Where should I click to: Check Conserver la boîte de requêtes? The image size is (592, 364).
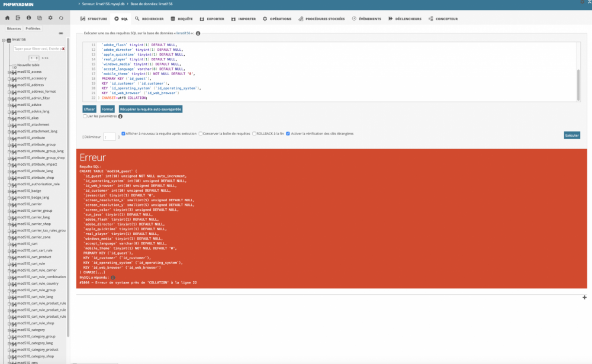[x=201, y=134]
